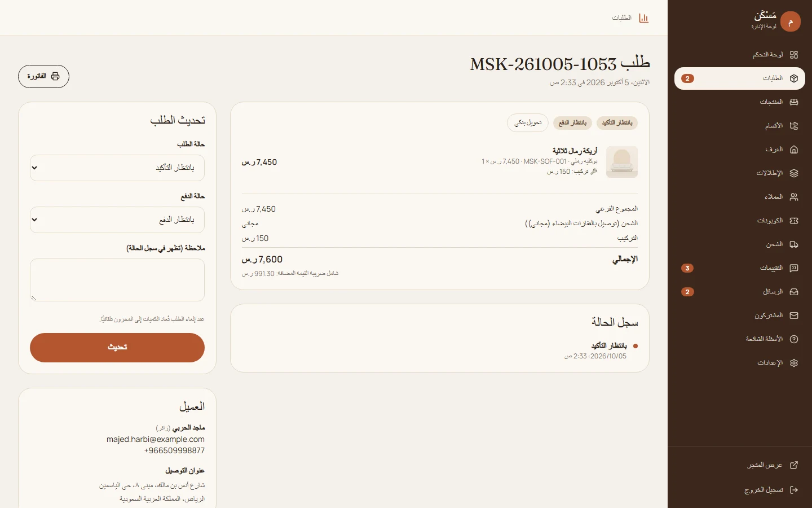Click the الطلبات breadcrumb in top bar
The height and width of the screenshot is (508, 812).
coord(621,18)
